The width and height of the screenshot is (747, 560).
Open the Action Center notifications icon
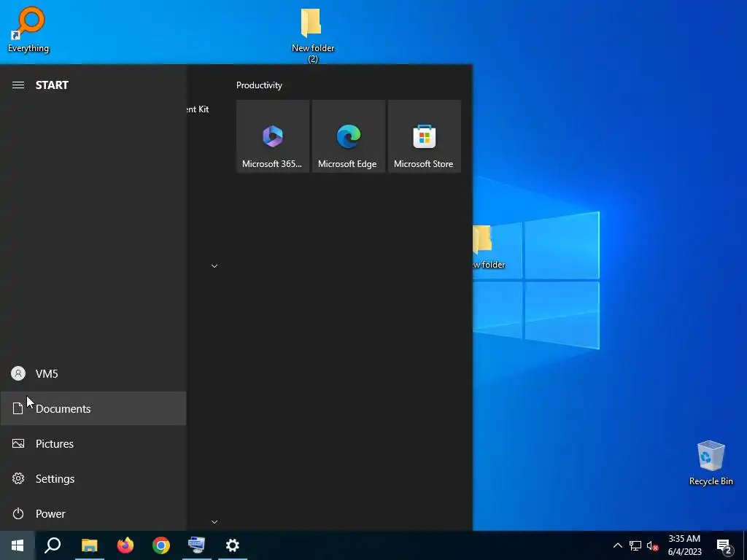click(724, 547)
